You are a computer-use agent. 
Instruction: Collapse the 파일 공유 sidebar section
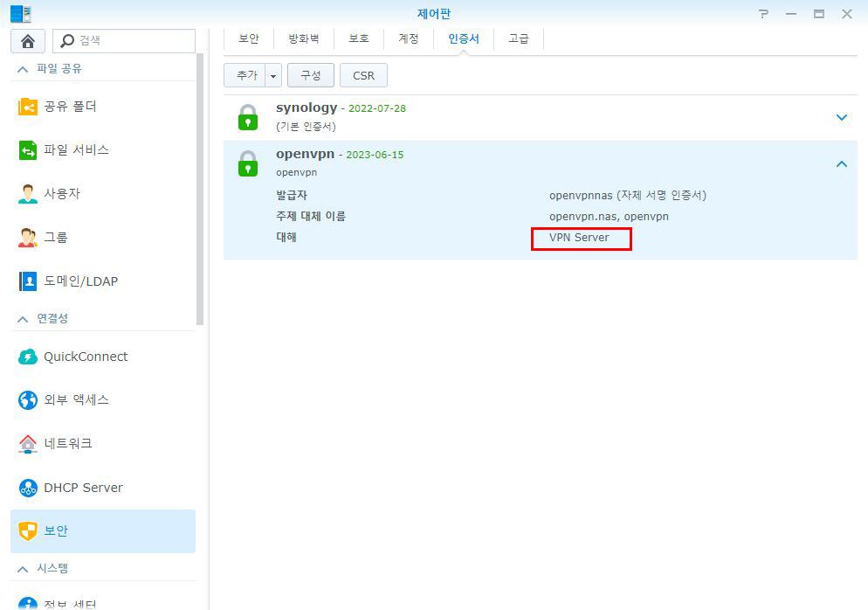click(x=23, y=69)
